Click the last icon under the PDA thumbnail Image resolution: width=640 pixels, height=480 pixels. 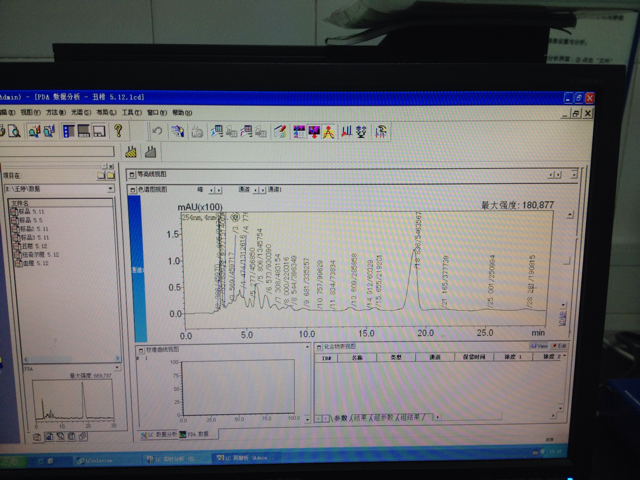click(82, 436)
